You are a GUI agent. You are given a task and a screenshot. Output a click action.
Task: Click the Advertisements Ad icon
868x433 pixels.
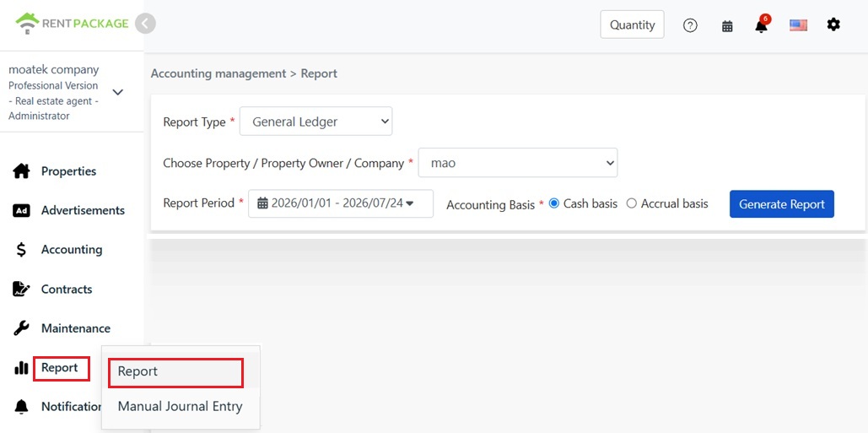(x=21, y=210)
